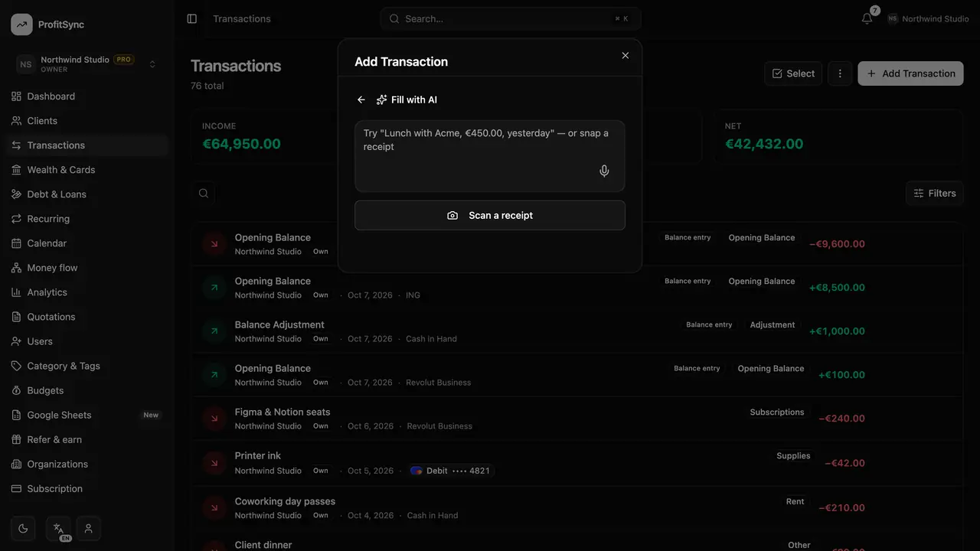Open the Coworking day passes transaction
Image resolution: width=980 pixels, height=551 pixels.
tap(577, 508)
